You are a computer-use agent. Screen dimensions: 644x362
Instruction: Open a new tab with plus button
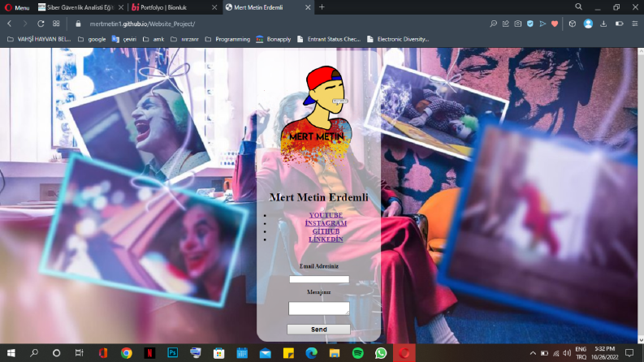pos(322,7)
